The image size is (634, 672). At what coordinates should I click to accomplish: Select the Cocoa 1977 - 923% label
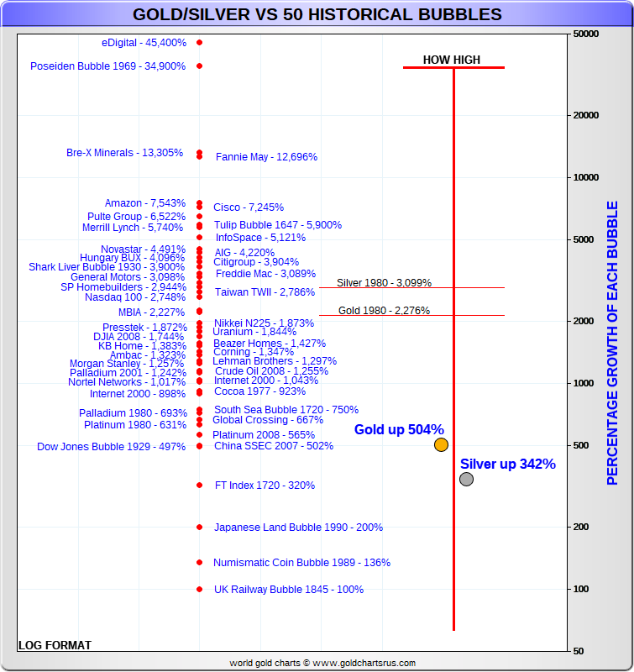click(260, 391)
